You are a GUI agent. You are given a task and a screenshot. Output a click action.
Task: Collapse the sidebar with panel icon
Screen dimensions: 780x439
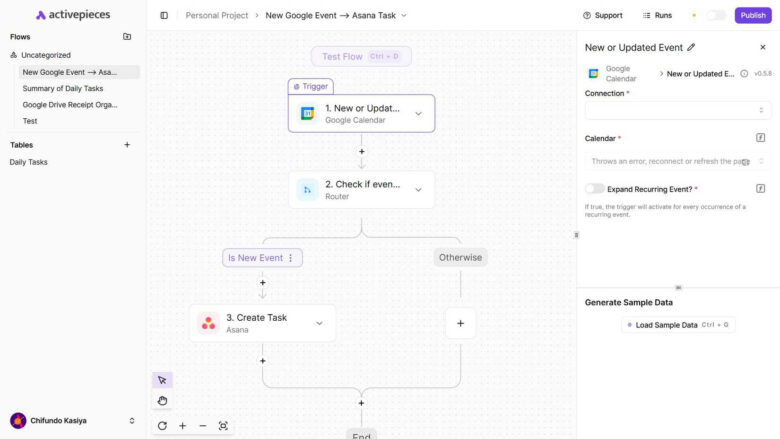(164, 16)
